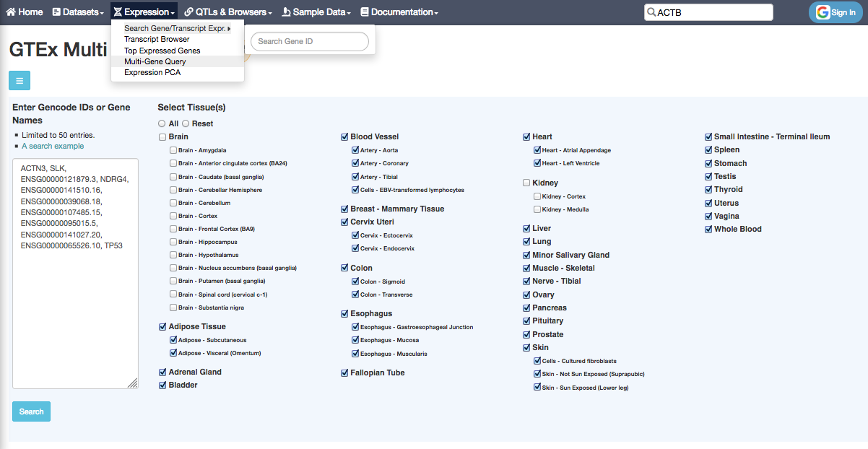868x449 pixels.
Task: Check Brain - Hippocampus
Action: [173, 242]
